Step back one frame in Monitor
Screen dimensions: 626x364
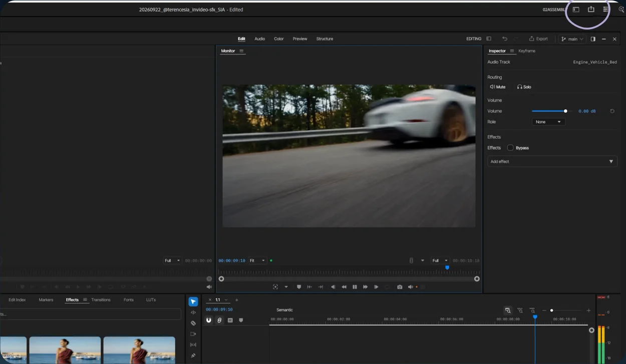[x=333, y=287]
